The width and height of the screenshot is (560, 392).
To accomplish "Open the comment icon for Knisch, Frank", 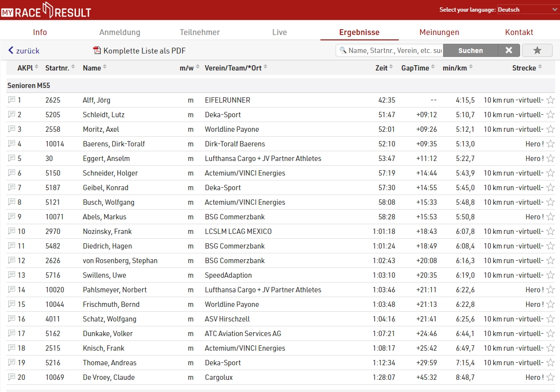I will pos(11,348).
